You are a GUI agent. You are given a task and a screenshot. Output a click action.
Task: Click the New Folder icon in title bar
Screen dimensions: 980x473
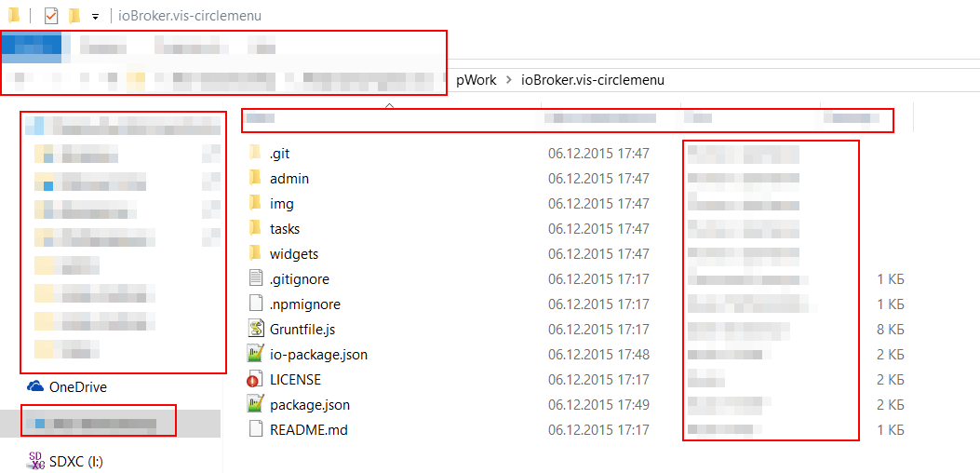pyautogui.click(x=74, y=15)
